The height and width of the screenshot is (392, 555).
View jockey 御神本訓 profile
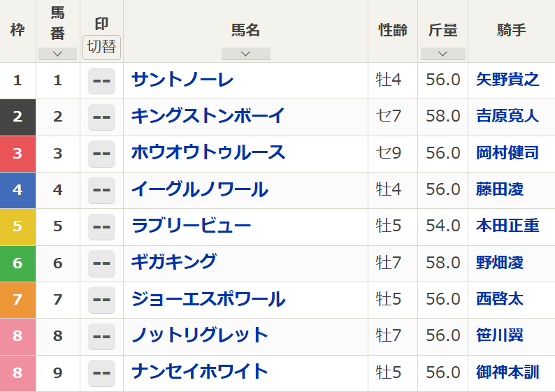(507, 372)
